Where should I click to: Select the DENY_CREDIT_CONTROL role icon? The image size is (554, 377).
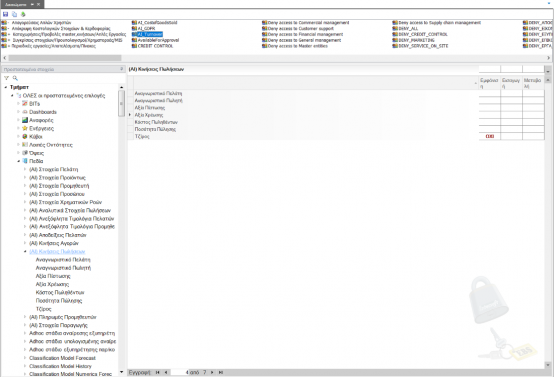pos(395,34)
